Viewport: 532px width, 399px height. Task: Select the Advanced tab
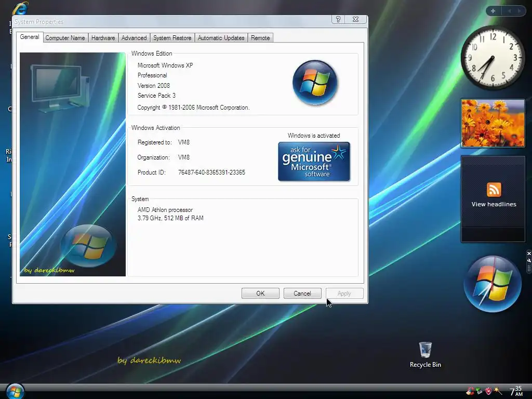point(134,37)
